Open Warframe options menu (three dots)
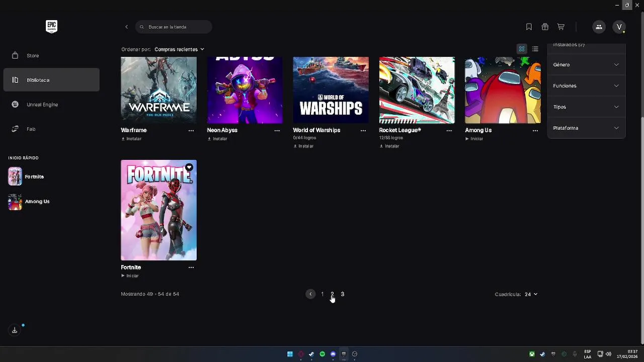Viewport: 644px width, 362px height. tap(191, 130)
